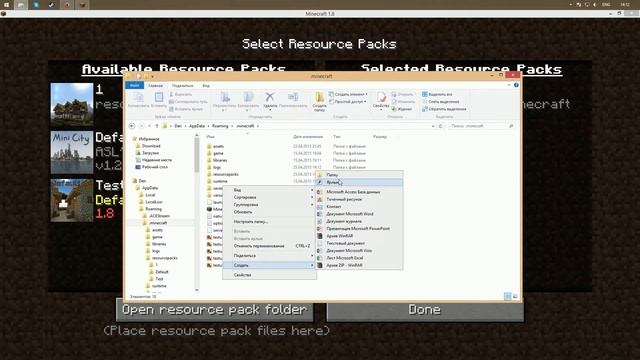Screen dimensions: 640x360
Task: Open the Простой доступ ribbon dropdown
Action: coord(348,102)
